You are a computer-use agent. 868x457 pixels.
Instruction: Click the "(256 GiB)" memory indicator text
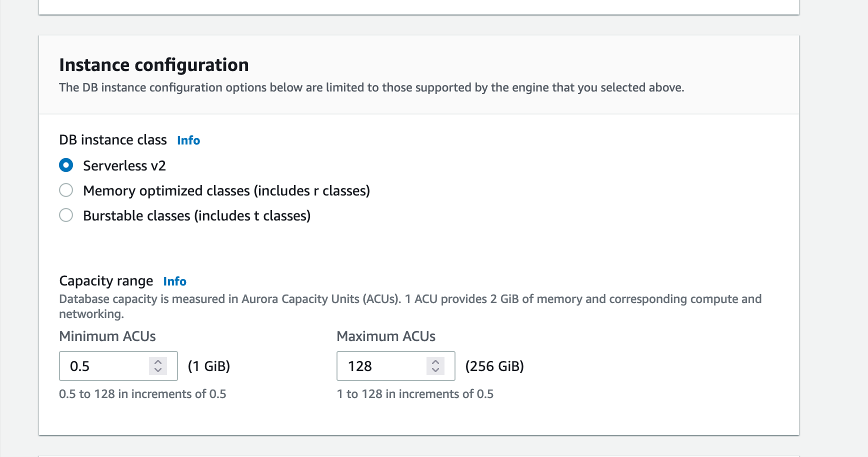(494, 366)
